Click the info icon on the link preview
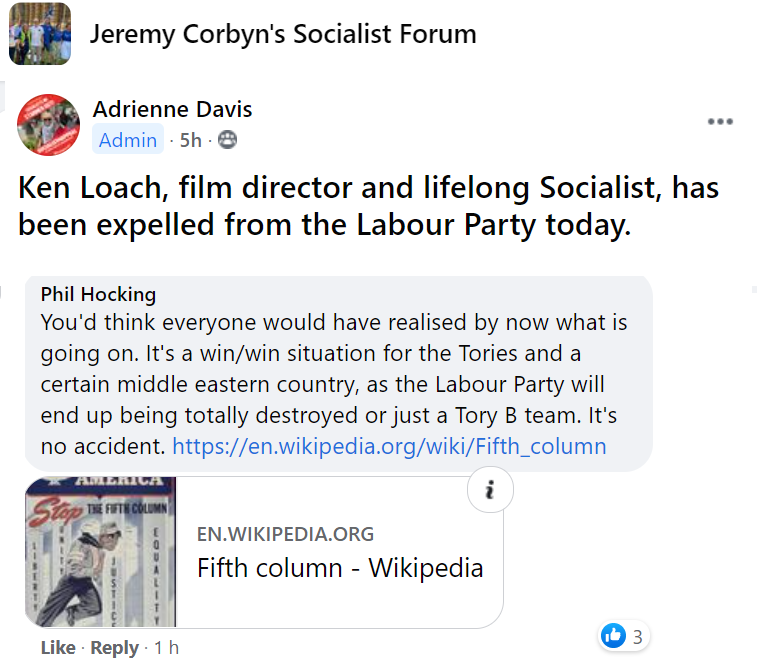The image size is (757, 671). (x=490, y=490)
